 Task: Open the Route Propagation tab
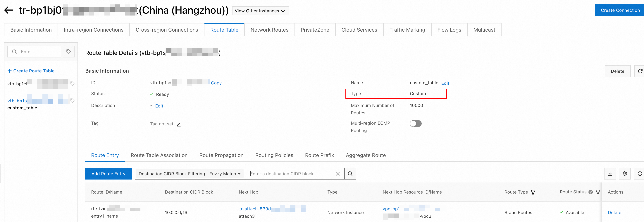[221, 155]
